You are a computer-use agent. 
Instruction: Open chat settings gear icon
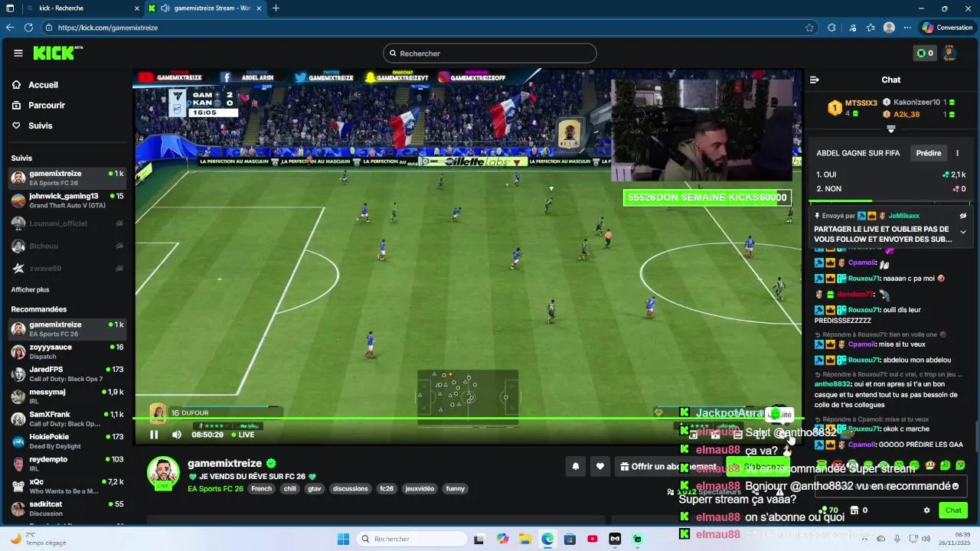coord(926,510)
